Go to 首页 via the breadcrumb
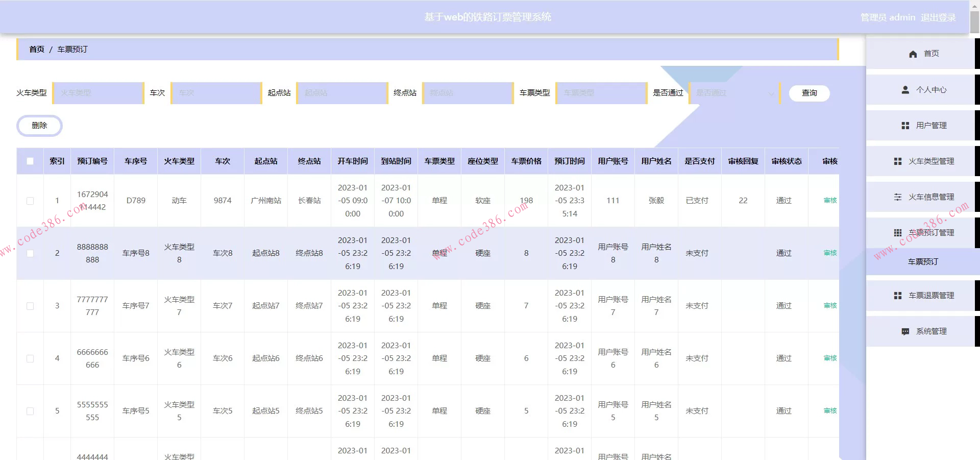Viewport: 980px width, 460px height. click(36, 50)
